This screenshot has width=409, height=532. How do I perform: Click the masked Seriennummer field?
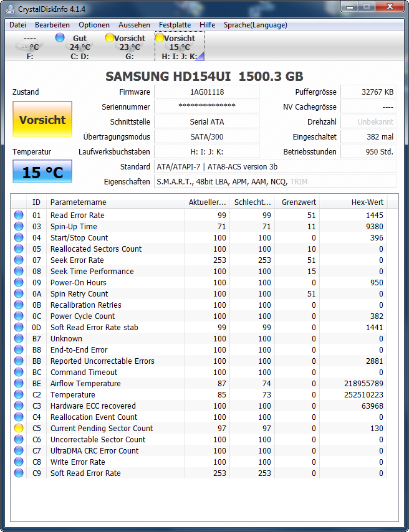click(x=207, y=107)
